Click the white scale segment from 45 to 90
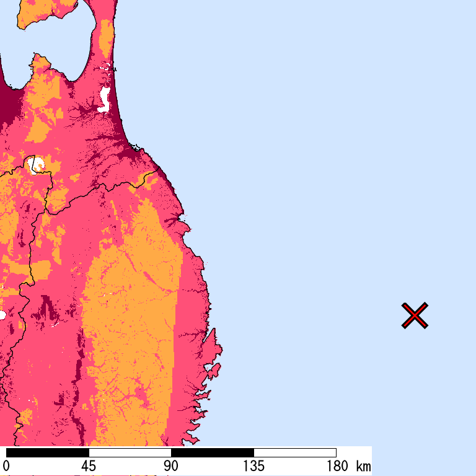Viewport: 476px width, 476px height. [130, 452]
